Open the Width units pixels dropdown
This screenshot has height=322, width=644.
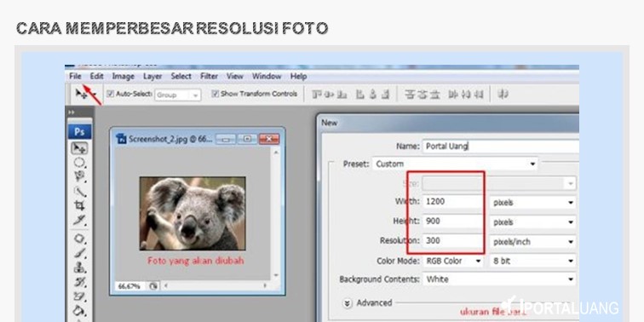pyautogui.click(x=532, y=202)
